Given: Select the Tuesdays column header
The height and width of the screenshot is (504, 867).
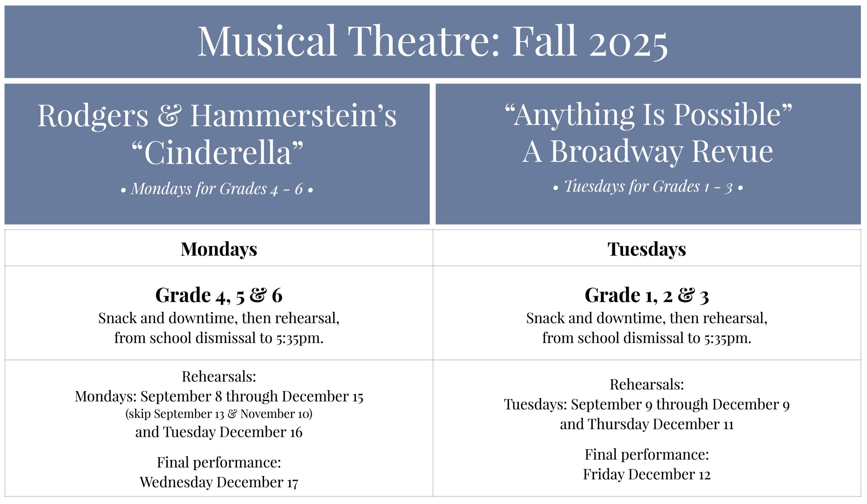Looking at the screenshot, I should pyautogui.click(x=647, y=249).
